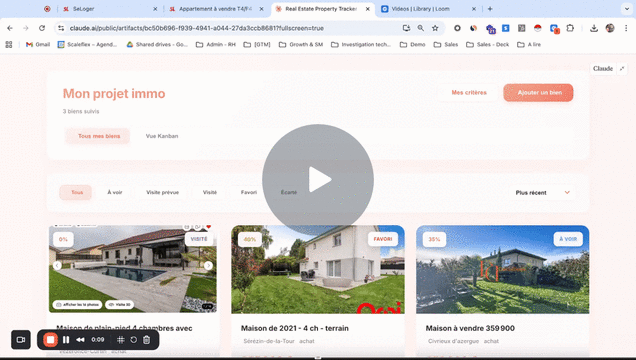Open the Shared drives bookmark
The width and height of the screenshot is (636, 360).
[157, 45]
